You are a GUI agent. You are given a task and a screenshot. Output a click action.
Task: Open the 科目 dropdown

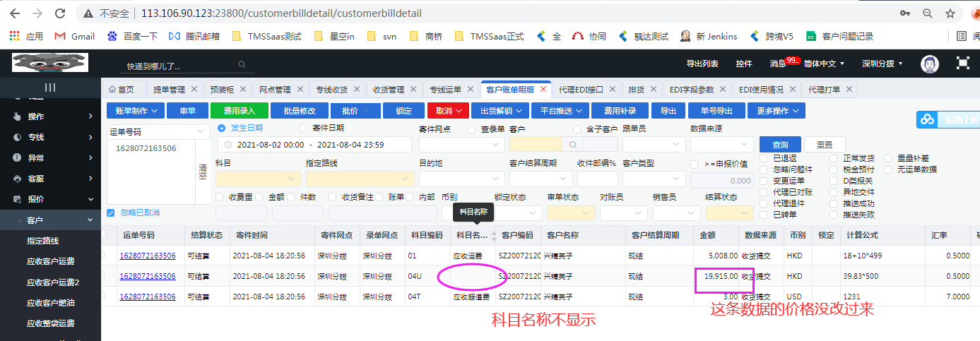[258, 179]
